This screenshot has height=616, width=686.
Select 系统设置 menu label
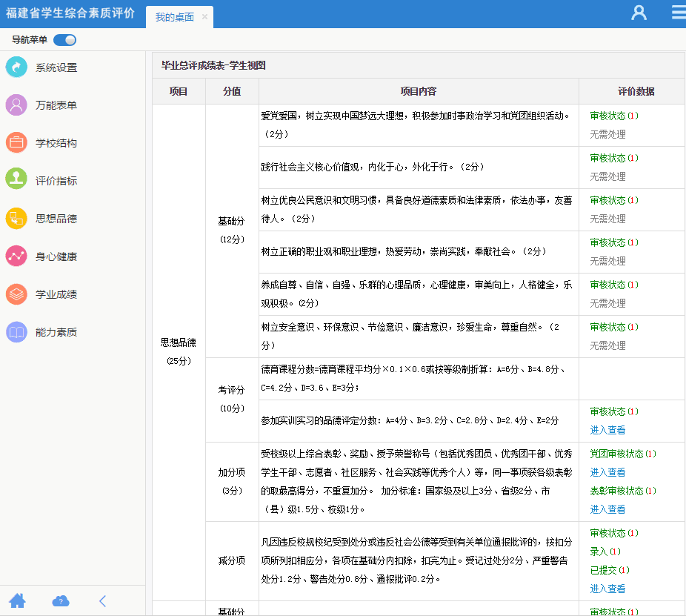point(56,67)
